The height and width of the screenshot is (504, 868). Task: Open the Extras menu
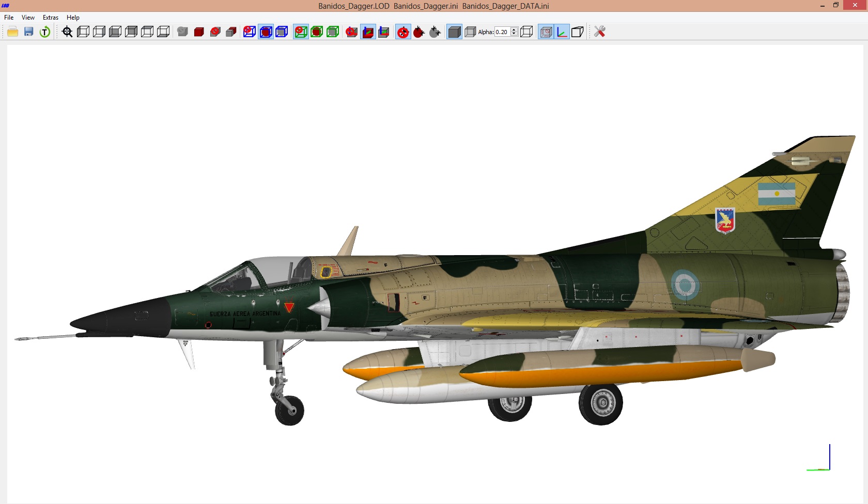coord(51,17)
